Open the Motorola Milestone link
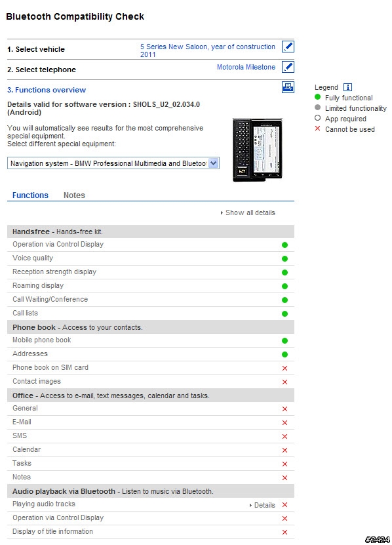392x545 pixels. [x=246, y=67]
